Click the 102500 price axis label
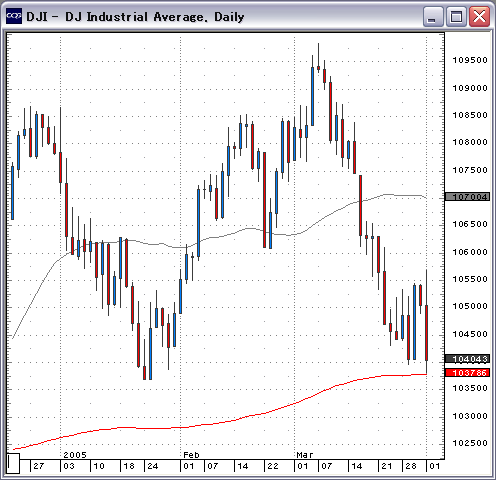Image resolution: width=496 pixels, height=480 pixels. point(470,443)
